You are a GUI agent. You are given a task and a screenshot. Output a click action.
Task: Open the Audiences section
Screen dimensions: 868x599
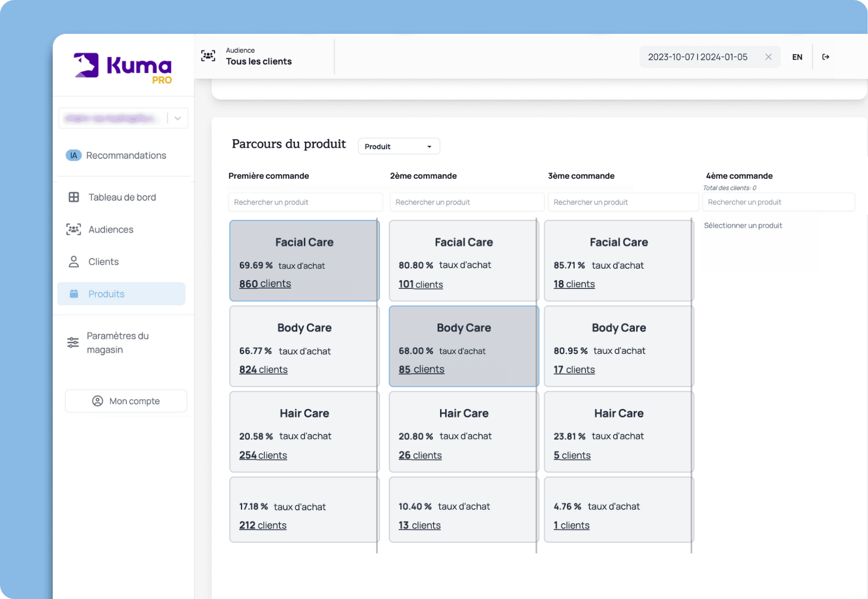coord(121,229)
